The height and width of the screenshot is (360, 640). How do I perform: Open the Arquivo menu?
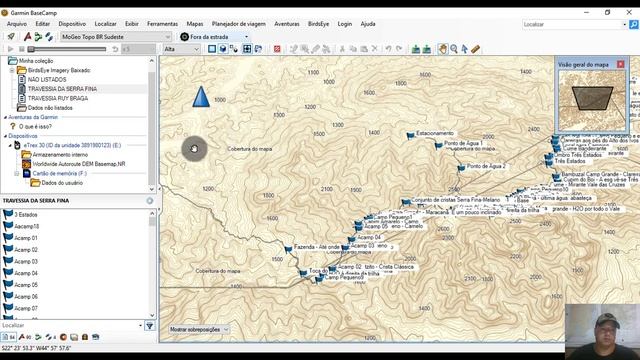[17, 24]
